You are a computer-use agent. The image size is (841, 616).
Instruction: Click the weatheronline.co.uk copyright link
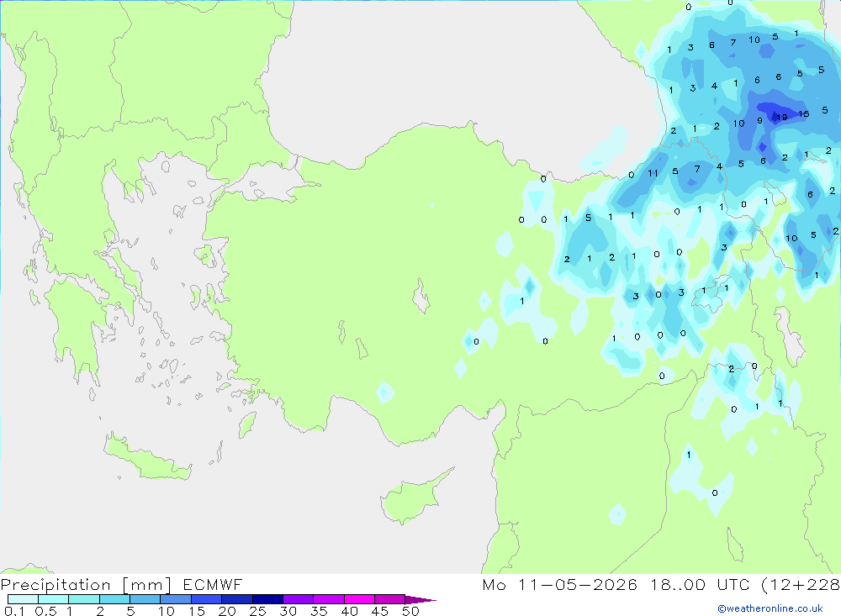[770, 608]
